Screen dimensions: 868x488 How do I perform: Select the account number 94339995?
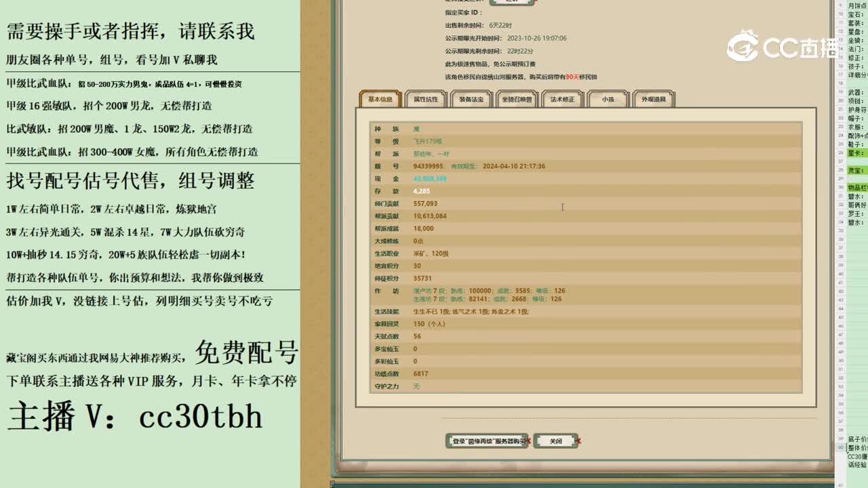point(428,166)
